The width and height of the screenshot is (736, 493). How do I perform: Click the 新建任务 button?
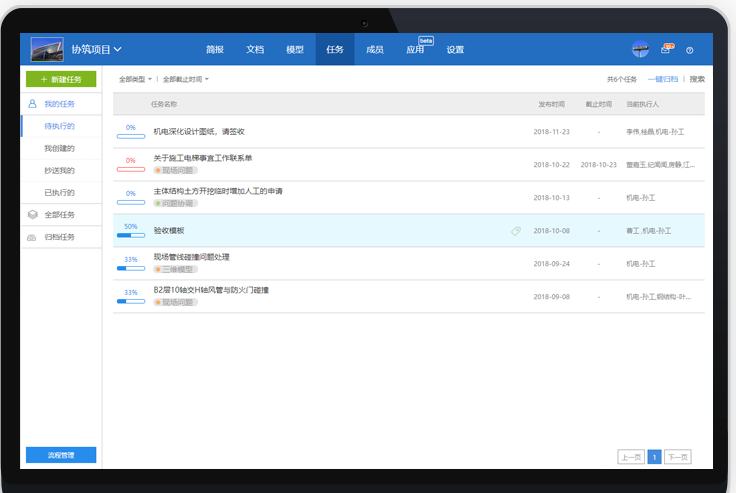pyautogui.click(x=61, y=79)
